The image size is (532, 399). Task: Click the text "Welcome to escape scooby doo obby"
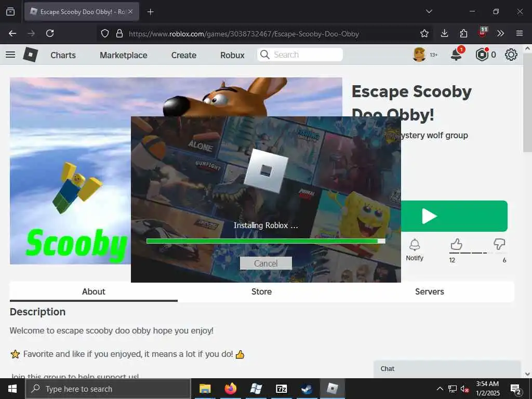tap(80, 330)
